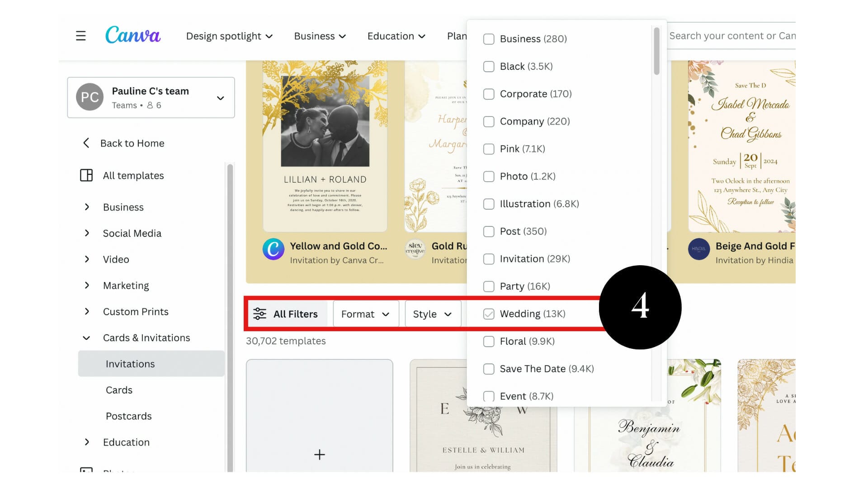The image size is (868, 488).
Task: Click Back to Home
Action: (x=132, y=143)
